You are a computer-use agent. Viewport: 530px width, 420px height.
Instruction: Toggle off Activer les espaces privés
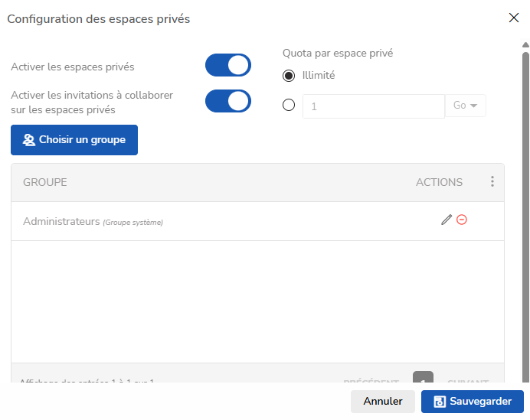pyautogui.click(x=228, y=65)
